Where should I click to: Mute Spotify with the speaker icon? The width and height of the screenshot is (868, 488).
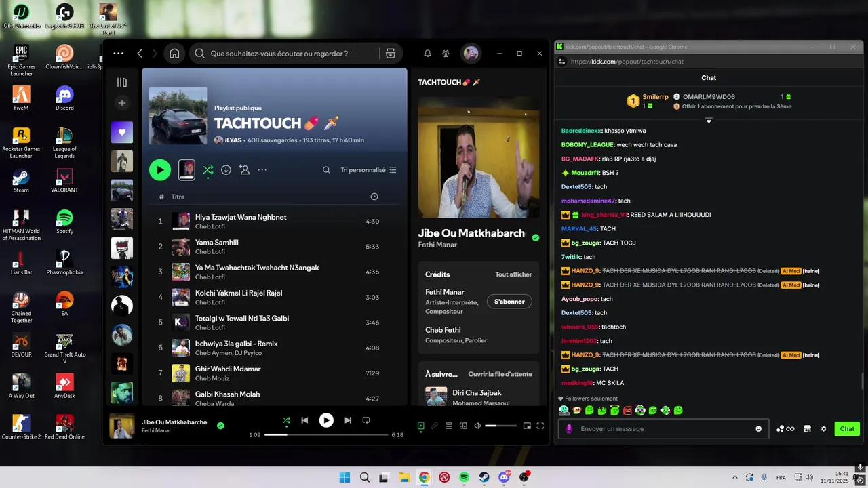(x=477, y=426)
